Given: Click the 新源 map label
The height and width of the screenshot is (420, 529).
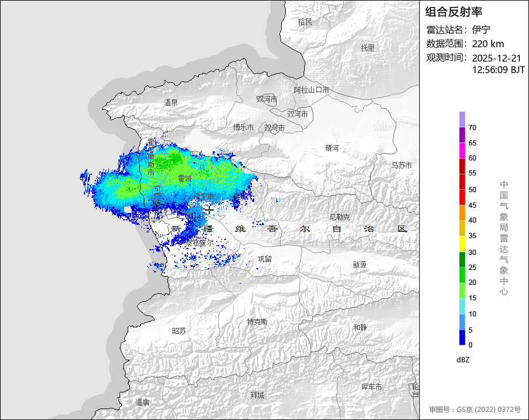Looking at the screenshot, I should pos(359,265).
